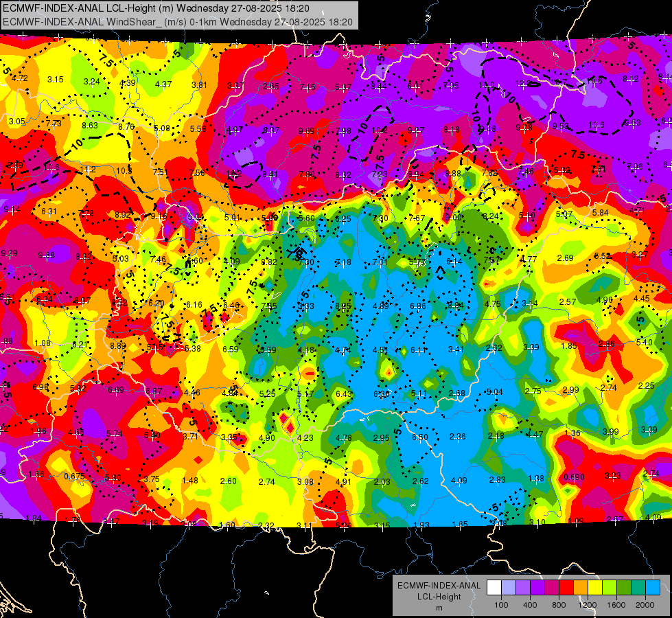Click the legend tick label 800

point(559,605)
